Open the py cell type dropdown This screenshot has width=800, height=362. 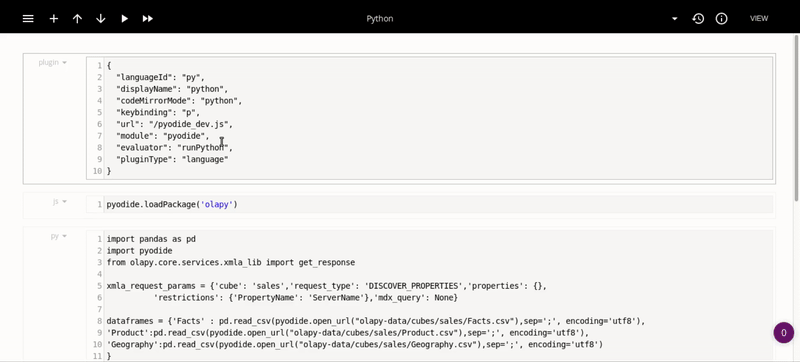coord(59,236)
